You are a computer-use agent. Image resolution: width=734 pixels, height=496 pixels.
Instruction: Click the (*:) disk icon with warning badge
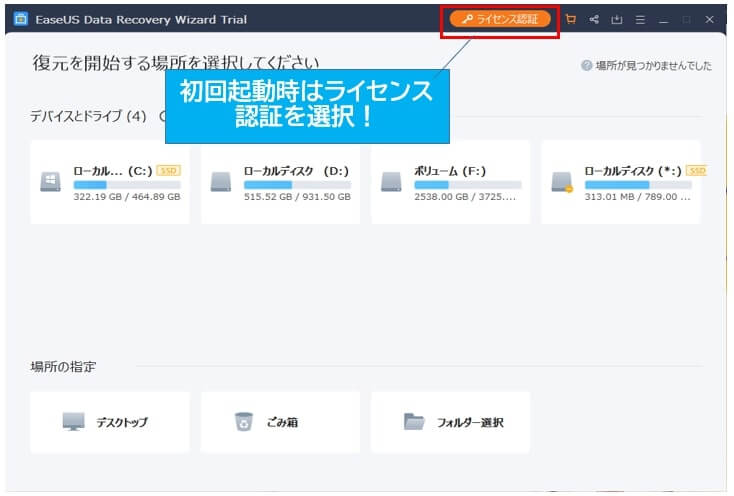point(562,182)
